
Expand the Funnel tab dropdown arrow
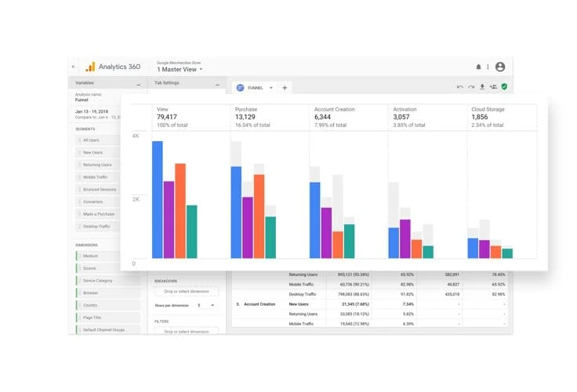click(x=271, y=88)
